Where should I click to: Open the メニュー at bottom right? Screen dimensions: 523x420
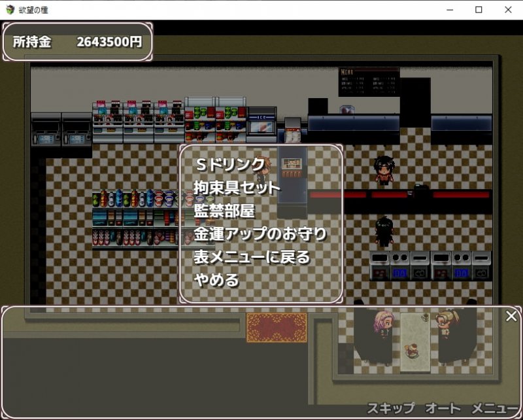495,408
